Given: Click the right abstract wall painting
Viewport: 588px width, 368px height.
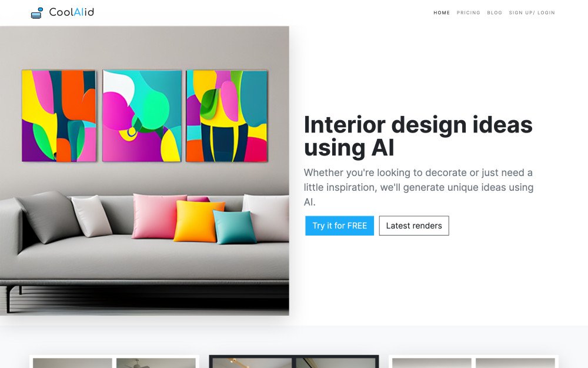Looking at the screenshot, I should point(226,115).
